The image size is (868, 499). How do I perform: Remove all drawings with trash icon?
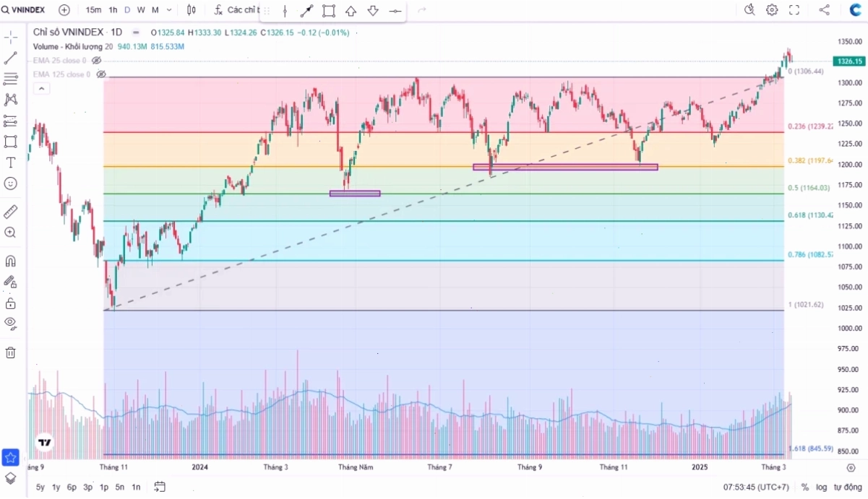tap(11, 352)
